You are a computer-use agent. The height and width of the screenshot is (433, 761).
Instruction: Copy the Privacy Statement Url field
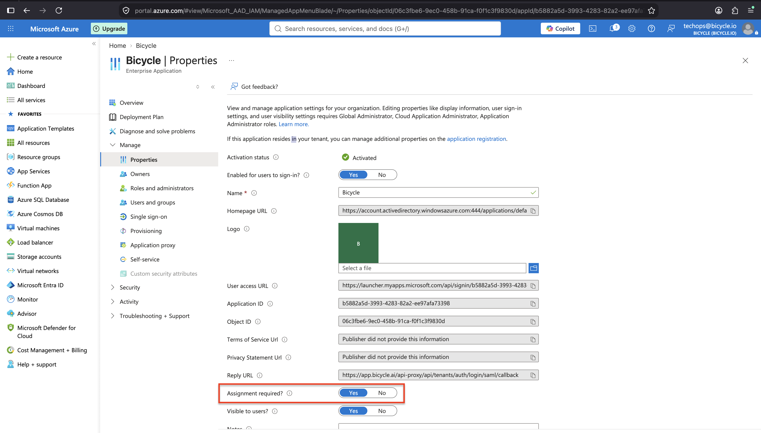[533, 357]
